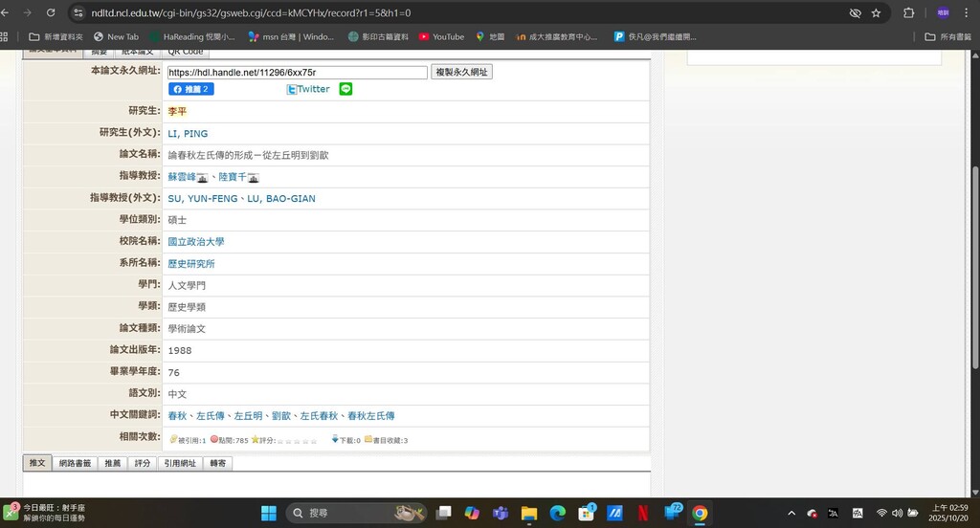Click the LINE share icon
The width and height of the screenshot is (980, 528).
(x=345, y=89)
